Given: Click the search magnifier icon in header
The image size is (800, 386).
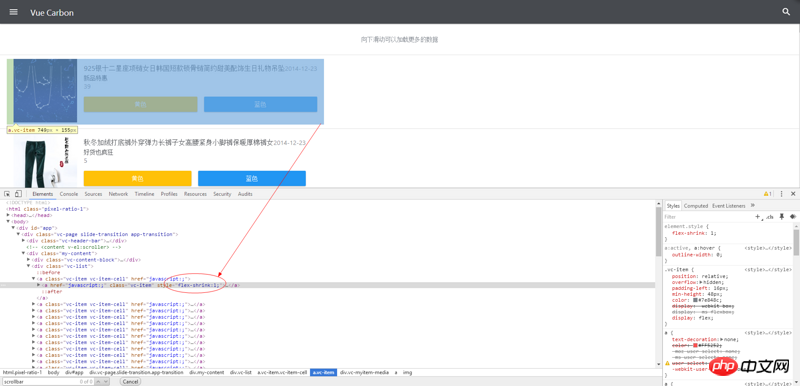Looking at the screenshot, I should pos(786,12).
